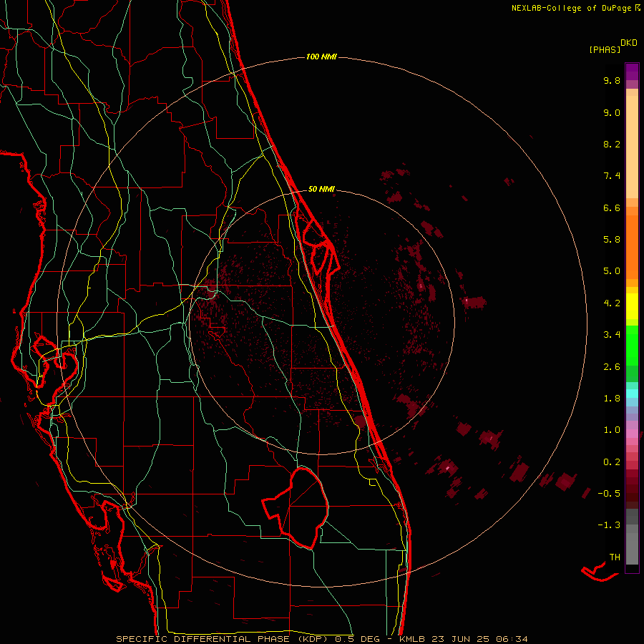Viewport: 644px width, 644px height.
Task: Click the '2.6' value on the color scale
Action: pyautogui.click(x=612, y=367)
